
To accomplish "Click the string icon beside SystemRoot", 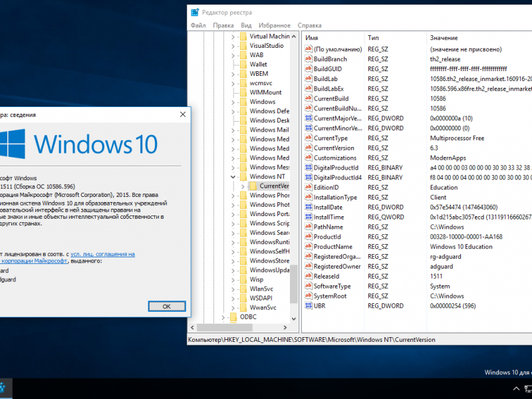I will coord(309,296).
